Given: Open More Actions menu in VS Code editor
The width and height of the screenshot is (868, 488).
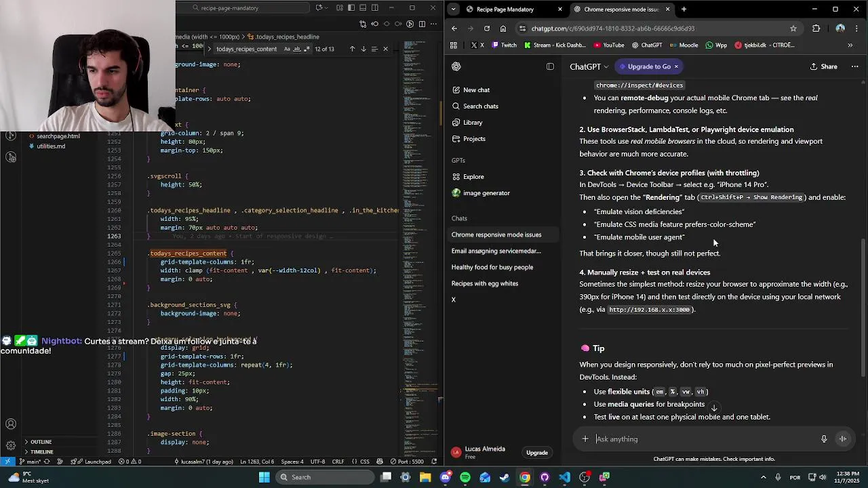Looking at the screenshot, I should click(x=433, y=24).
